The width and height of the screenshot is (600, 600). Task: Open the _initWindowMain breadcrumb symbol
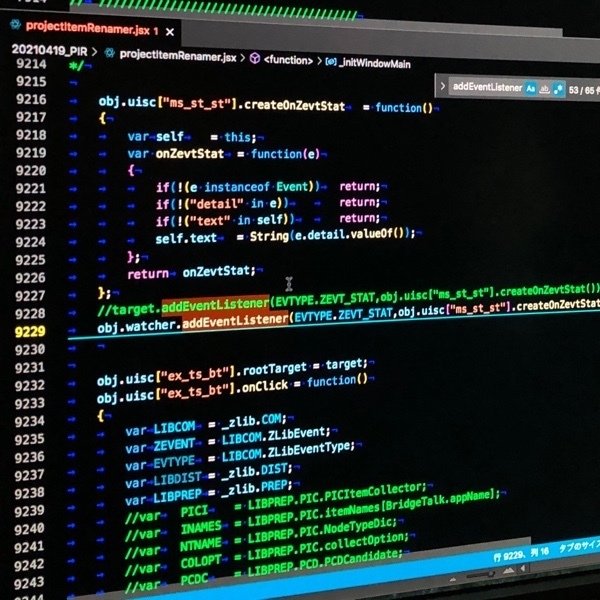click(x=375, y=63)
